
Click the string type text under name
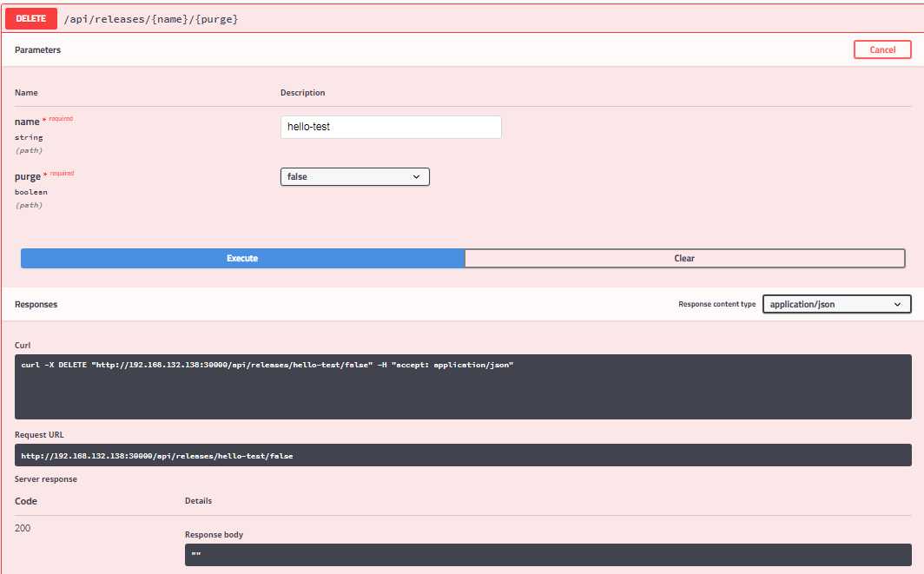[29, 137]
